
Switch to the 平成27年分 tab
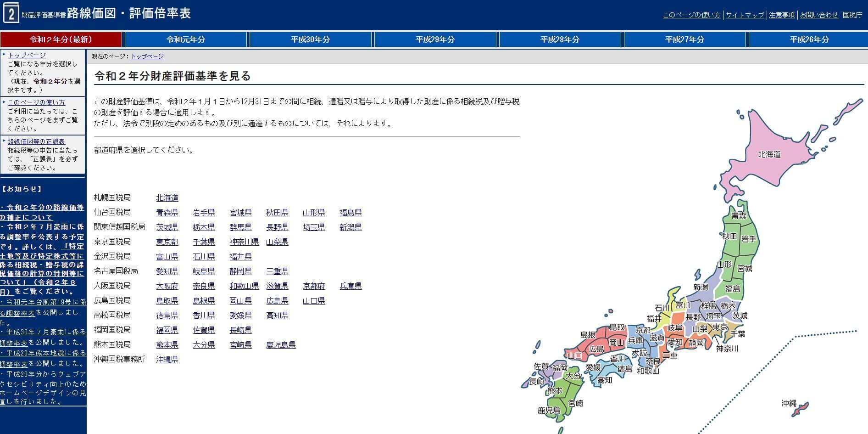685,39
